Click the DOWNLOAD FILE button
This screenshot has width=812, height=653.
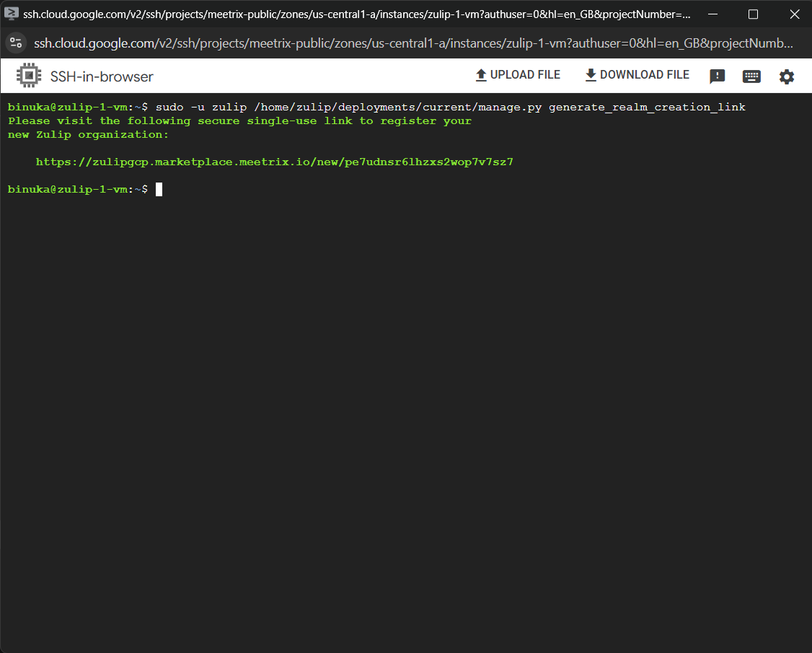coord(637,75)
